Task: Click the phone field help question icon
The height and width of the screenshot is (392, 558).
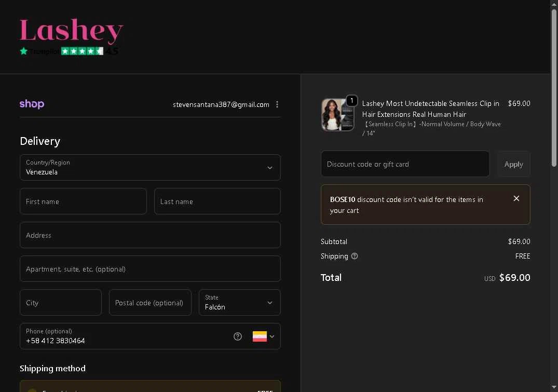Action: tap(238, 336)
